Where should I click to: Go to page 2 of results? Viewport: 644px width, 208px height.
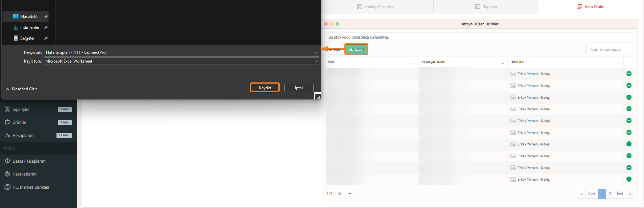(610, 194)
